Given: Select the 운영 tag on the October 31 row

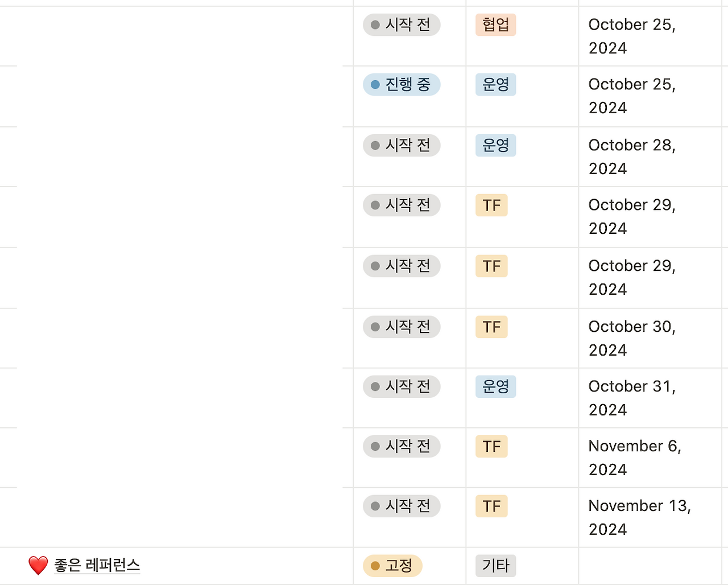Looking at the screenshot, I should [x=495, y=386].
